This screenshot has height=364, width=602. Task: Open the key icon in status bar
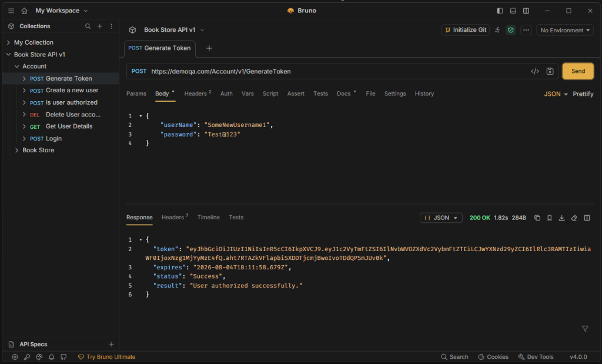tap(27, 357)
